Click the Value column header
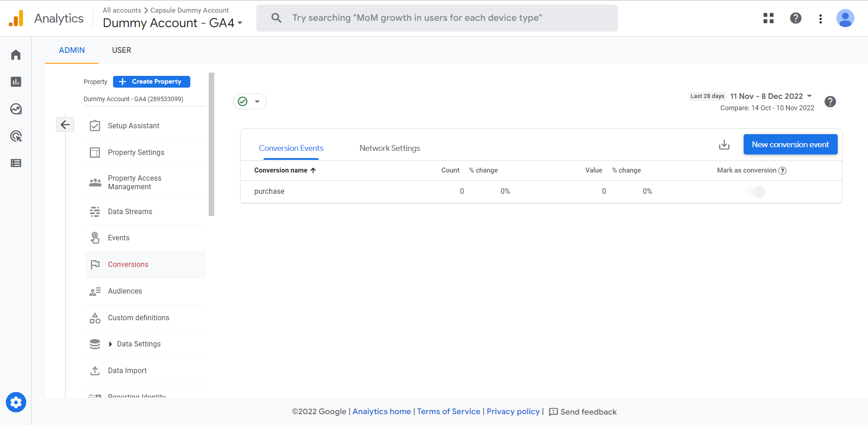The image size is (868, 425). pyautogui.click(x=594, y=170)
